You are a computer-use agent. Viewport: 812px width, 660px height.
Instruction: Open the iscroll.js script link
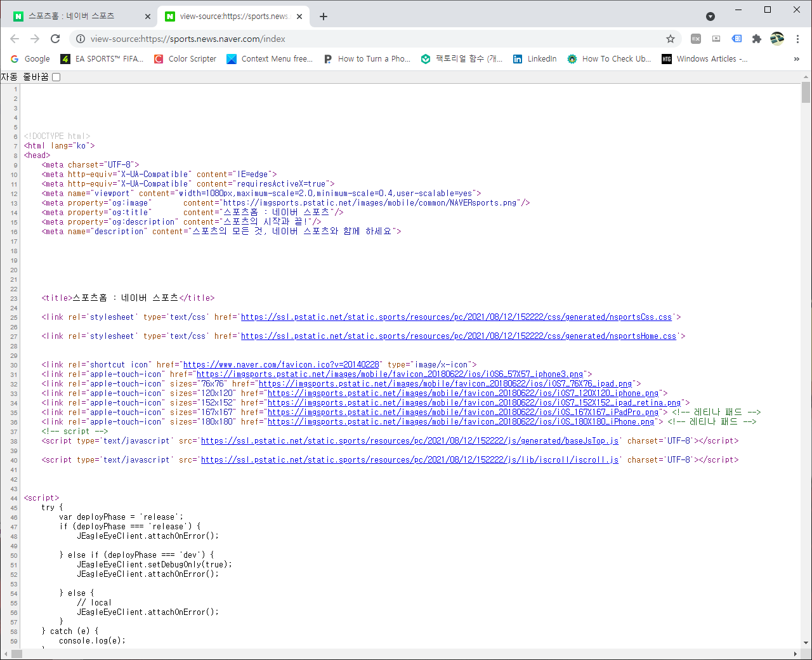[410, 460]
